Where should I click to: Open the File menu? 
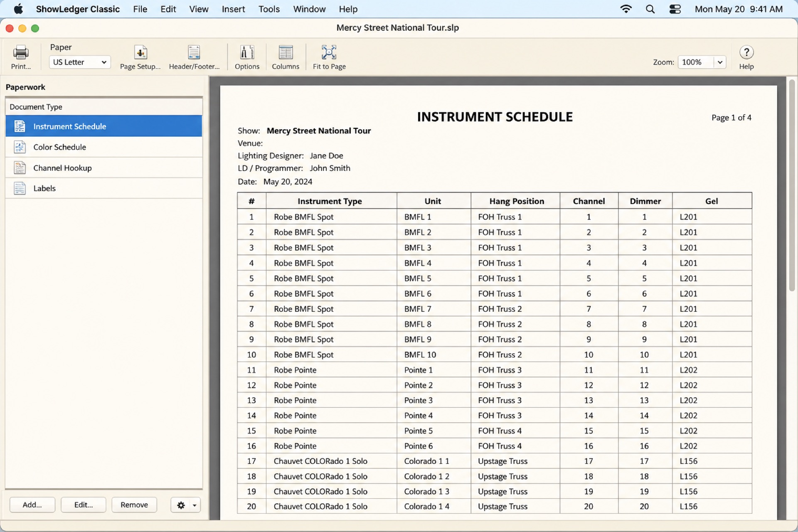pyautogui.click(x=140, y=9)
